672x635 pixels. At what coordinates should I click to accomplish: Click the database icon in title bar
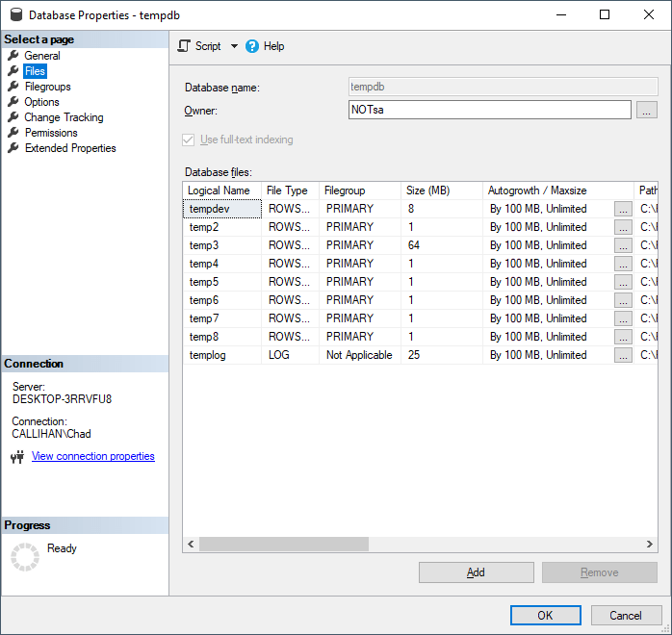[14, 15]
